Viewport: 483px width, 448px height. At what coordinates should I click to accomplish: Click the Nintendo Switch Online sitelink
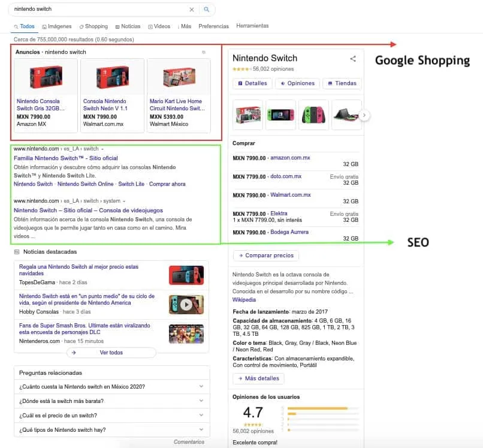(85, 184)
